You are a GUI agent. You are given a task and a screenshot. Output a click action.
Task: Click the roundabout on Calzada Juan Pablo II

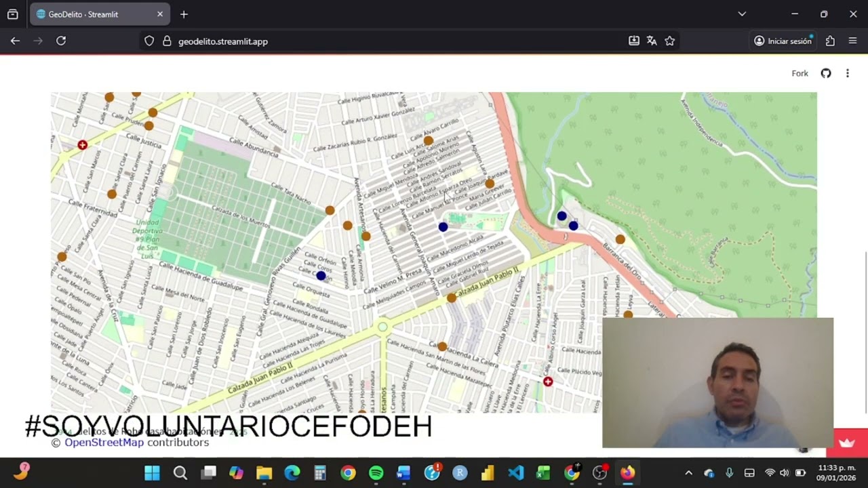pyautogui.click(x=382, y=327)
